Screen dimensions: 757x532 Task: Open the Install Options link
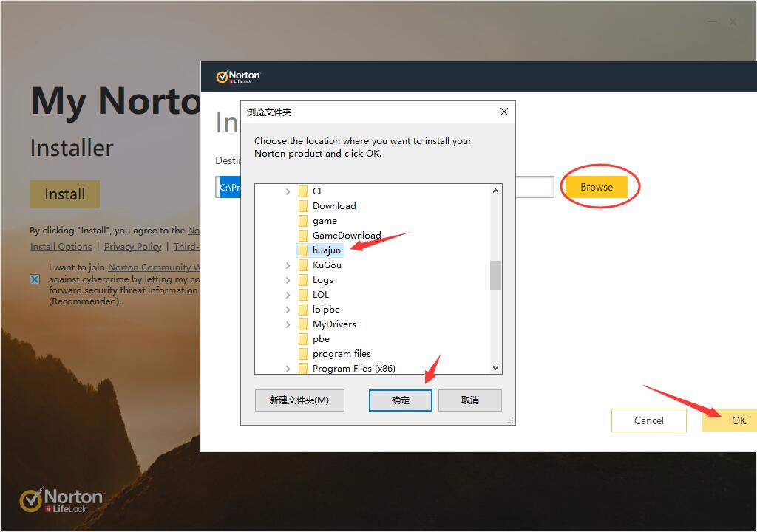61,246
